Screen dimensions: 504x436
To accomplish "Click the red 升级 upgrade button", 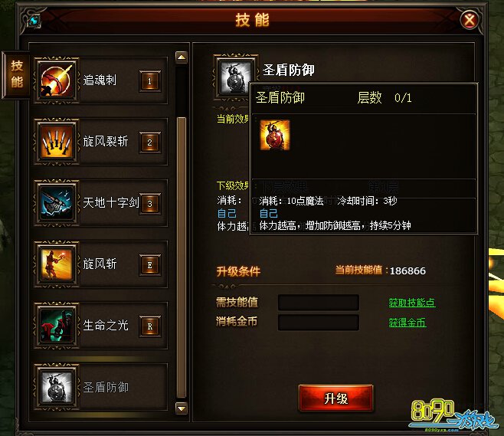I will click(x=336, y=398).
